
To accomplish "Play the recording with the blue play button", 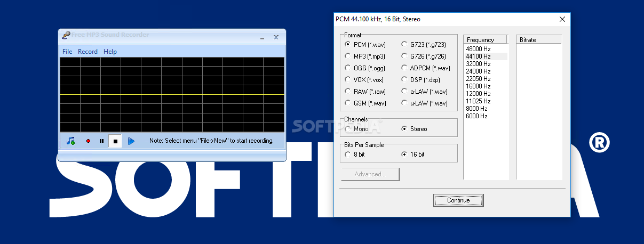I will [x=131, y=141].
